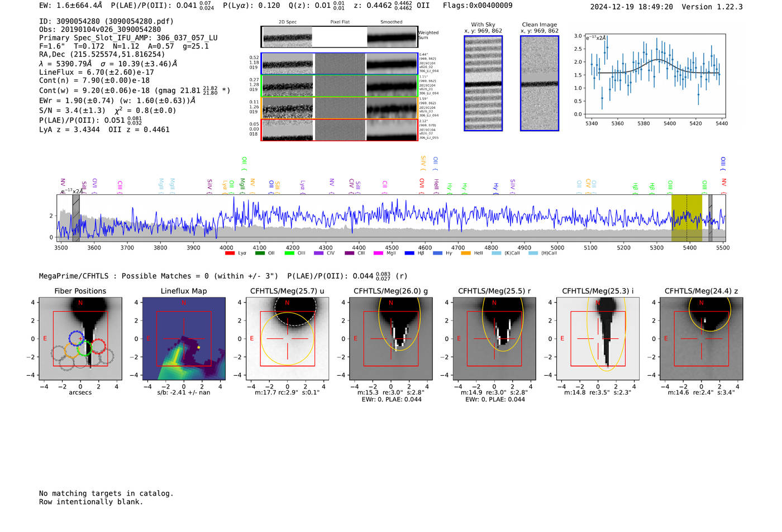
Task: Select the CFHTLS u-band cutout
Action: tap(287, 339)
